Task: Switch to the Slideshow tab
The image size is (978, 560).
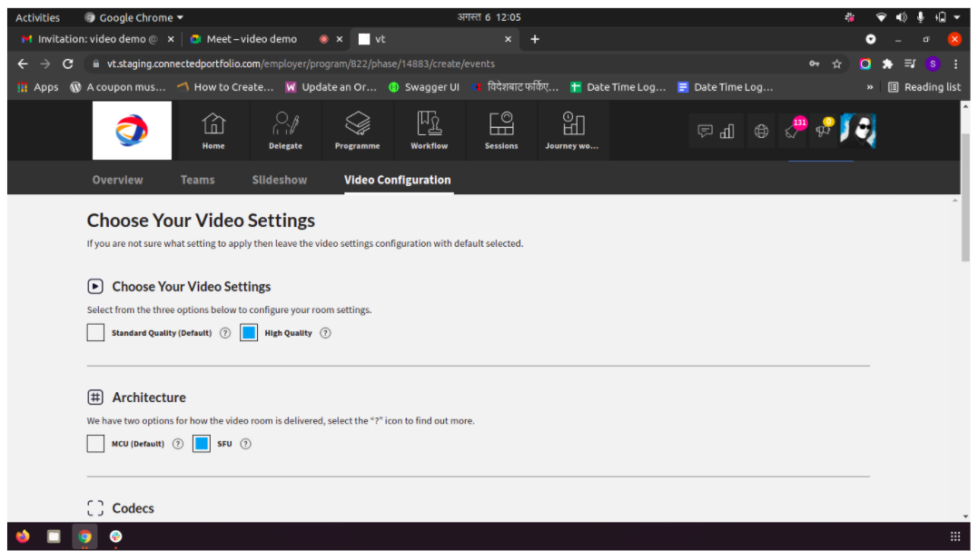Action: 280,180
